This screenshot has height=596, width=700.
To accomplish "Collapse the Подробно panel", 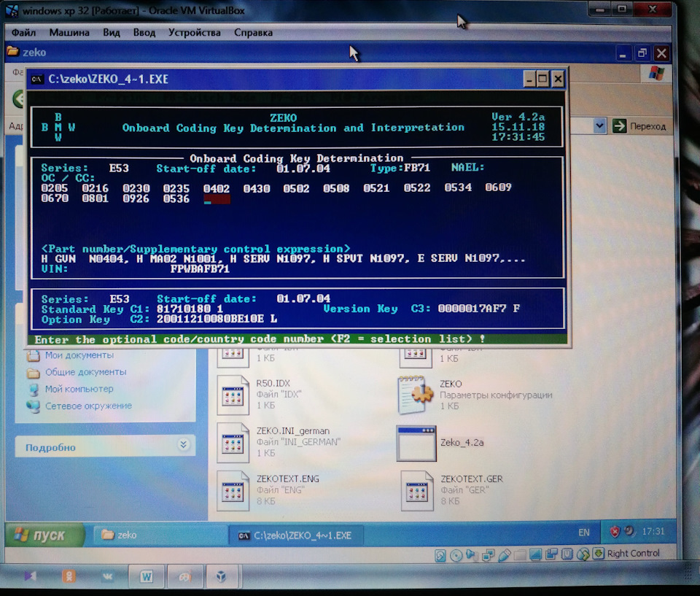I will 183,444.
